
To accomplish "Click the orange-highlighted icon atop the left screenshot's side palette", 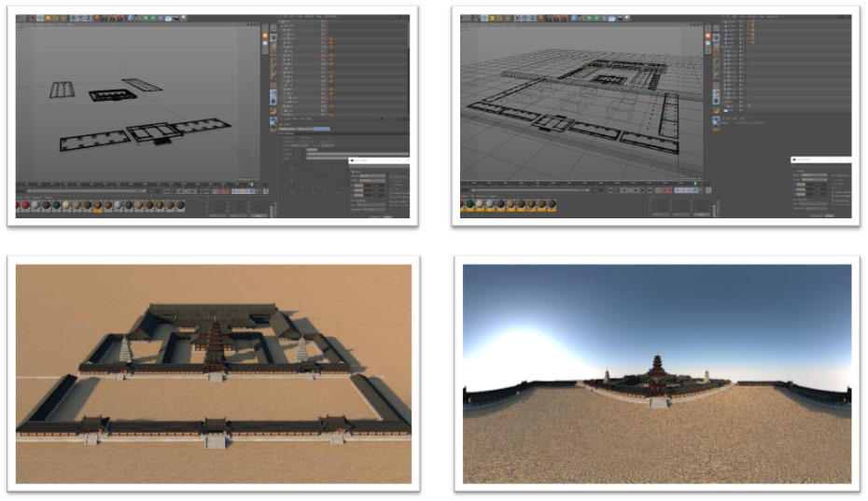I will pos(265,35).
